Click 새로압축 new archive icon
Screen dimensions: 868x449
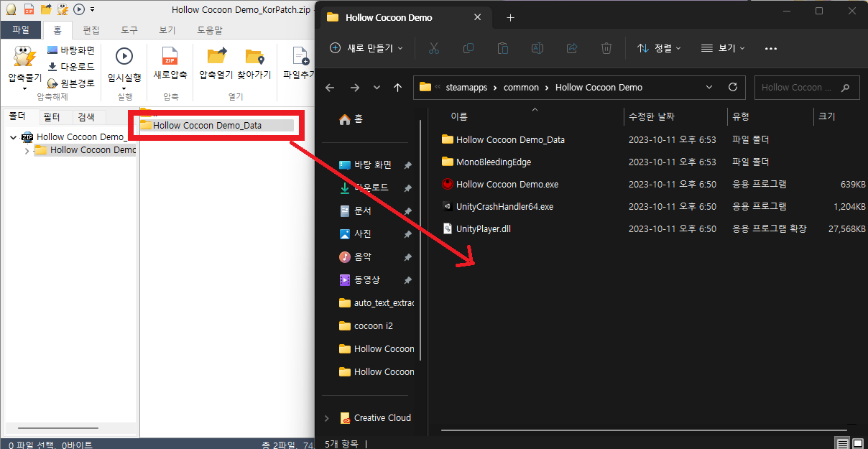coord(170,56)
